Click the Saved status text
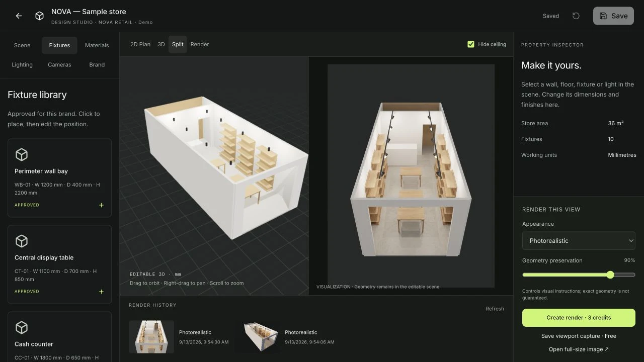The image size is (644, 362). (551, 16)
